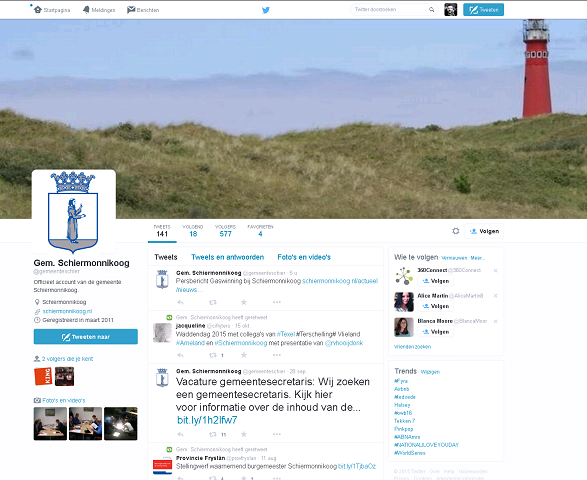
Task: Reply to the Vacature gemeentesecretaris tweet
Action: pos(180,434)
